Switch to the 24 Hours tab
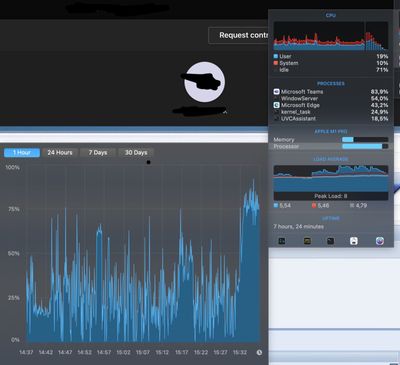Screen dimensions: 400x365 pyautogui.click(x=60, y=153)
